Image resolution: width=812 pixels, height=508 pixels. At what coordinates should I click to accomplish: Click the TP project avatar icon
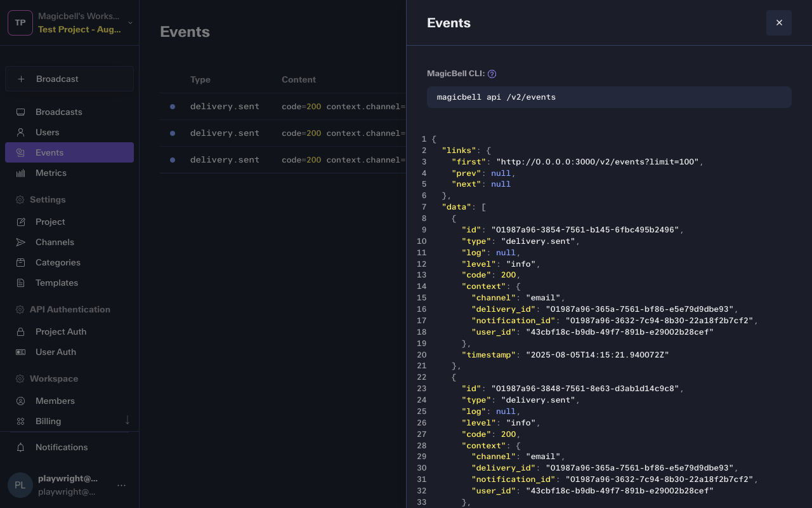click(20, 23)
